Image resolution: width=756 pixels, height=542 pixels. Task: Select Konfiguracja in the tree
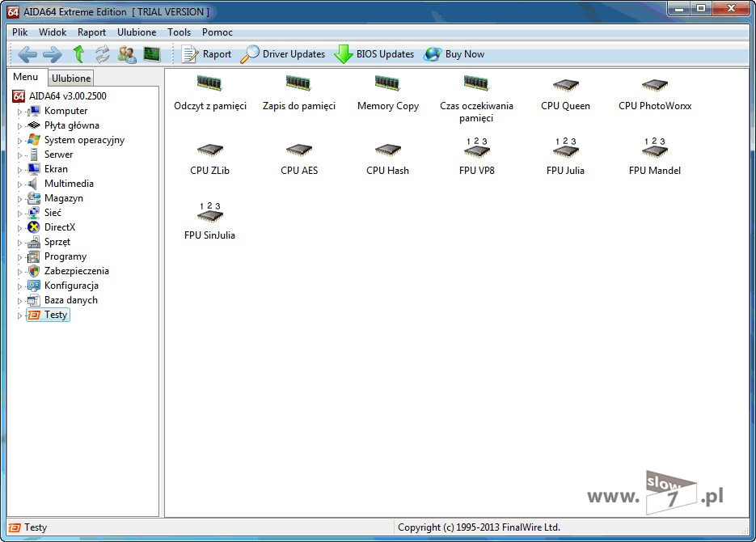71,286
